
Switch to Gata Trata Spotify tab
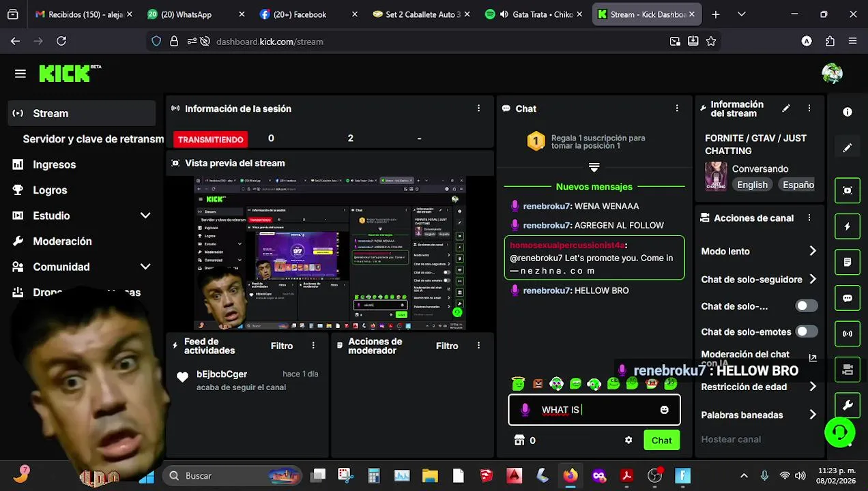pyautogui.click(x=534, y=14)
